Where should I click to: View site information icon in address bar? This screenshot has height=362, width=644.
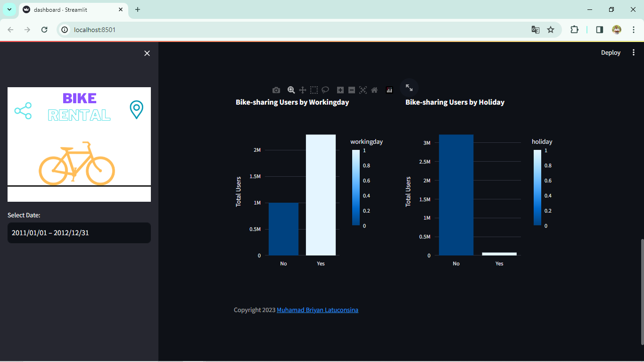(65, 30)
